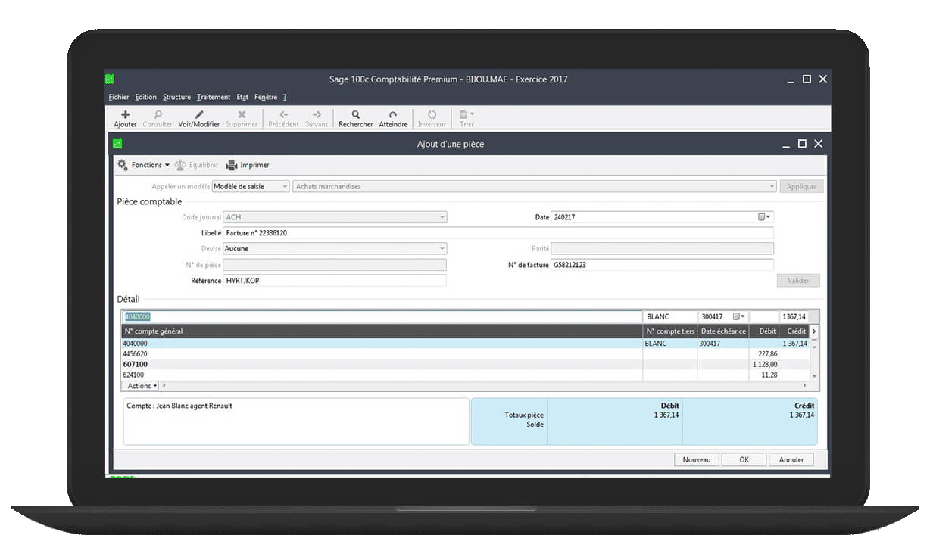930x560 pixels.
Task: Expand the Modèle de saisie dropdown
Action: (285, 186)
